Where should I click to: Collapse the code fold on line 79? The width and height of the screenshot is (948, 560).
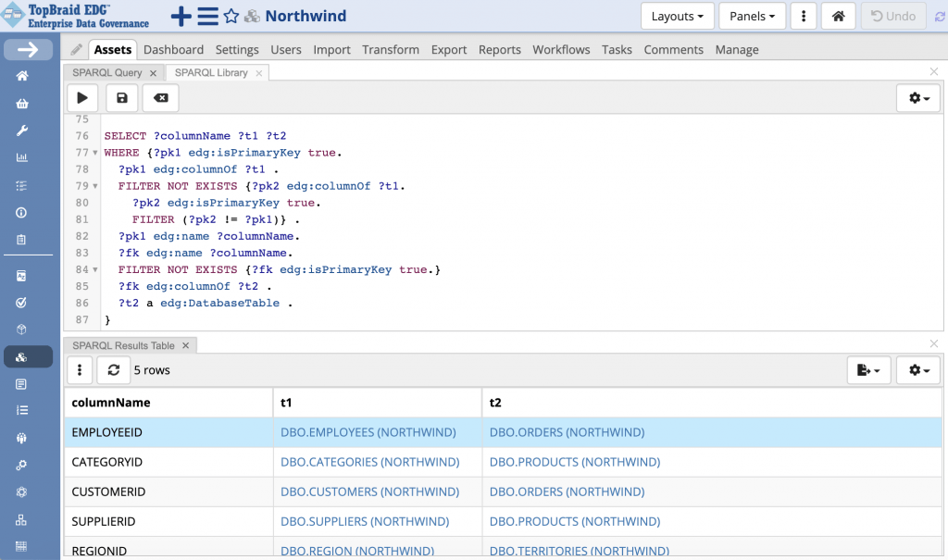tap(95, 186)
